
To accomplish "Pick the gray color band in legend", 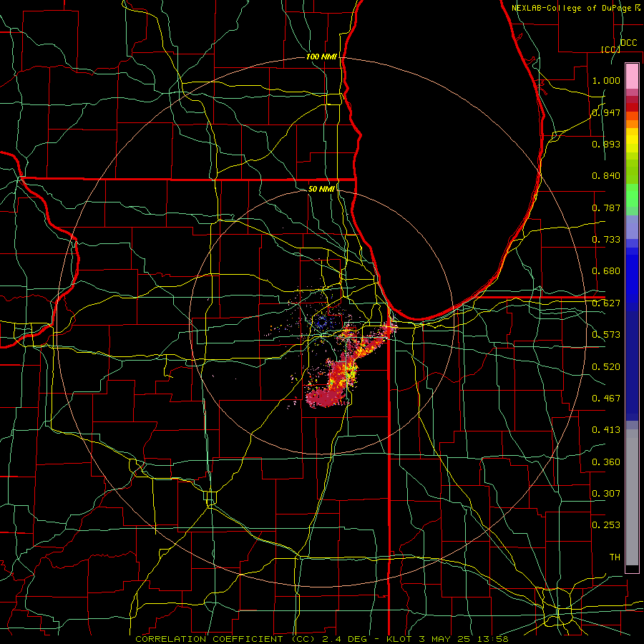I will pos(632,497).
